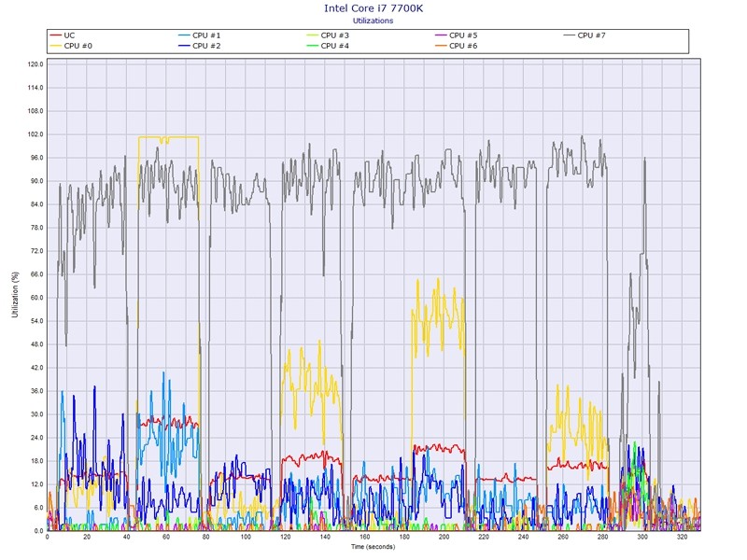
Task: Click the Time (seconds) axis label
Action: [373, 546]
